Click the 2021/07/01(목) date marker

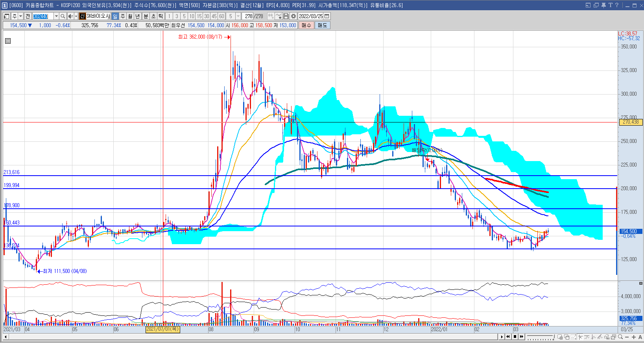(162, 329)
